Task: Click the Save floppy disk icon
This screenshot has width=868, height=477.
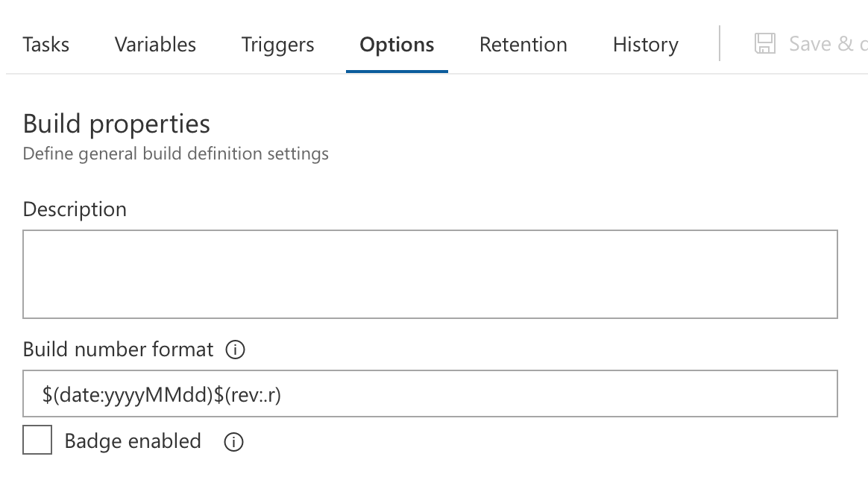Action: (x=765, y=43)
